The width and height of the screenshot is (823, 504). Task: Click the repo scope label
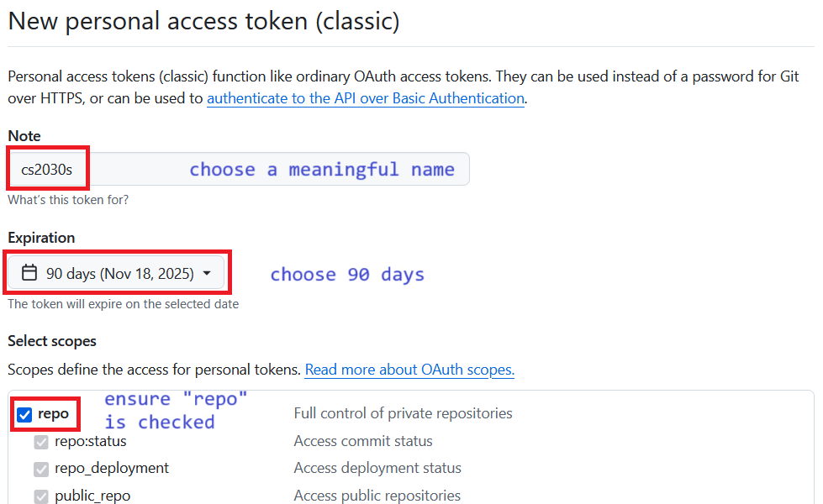53,414
